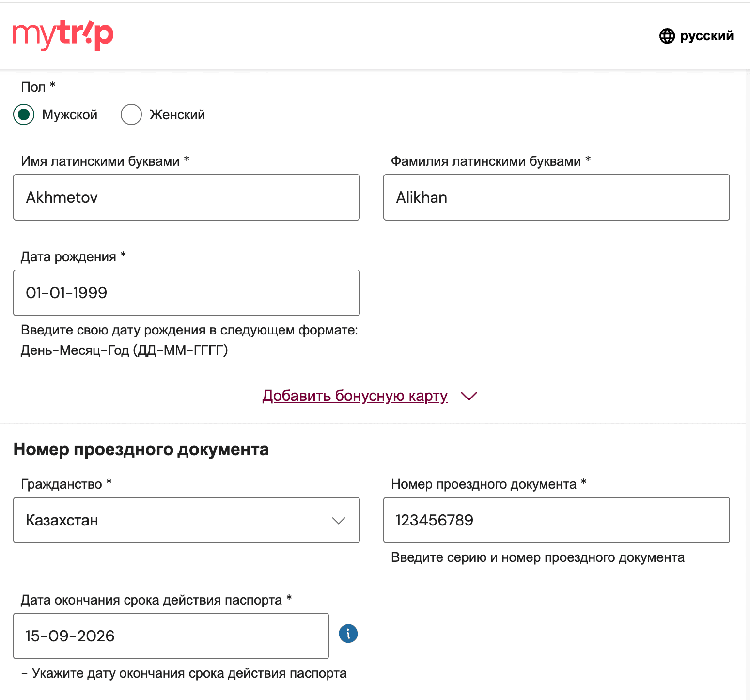Click chevron next to bonus card link
Screen dimensions: 750x700
[469, 396]
